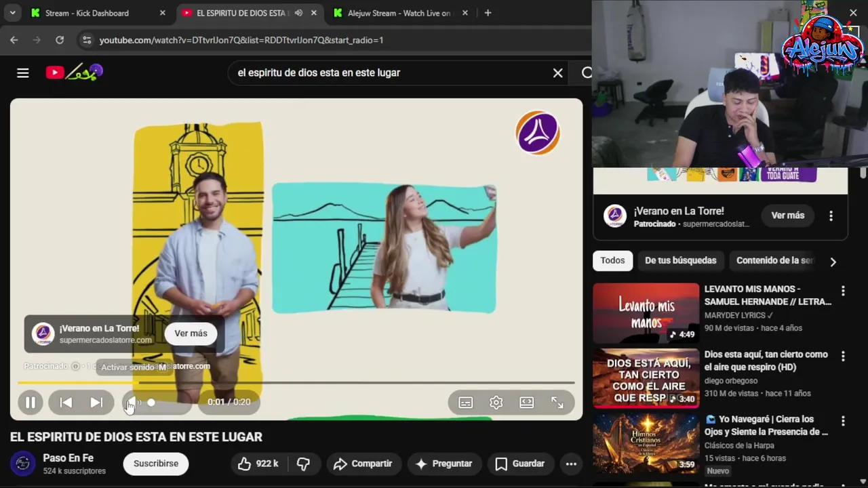The width and height of the screenshot is (868, 488).
Task: Open title Yo Navegaré | Cierra los Ojos
Action: pyautogui.click(x=766, y=426)
